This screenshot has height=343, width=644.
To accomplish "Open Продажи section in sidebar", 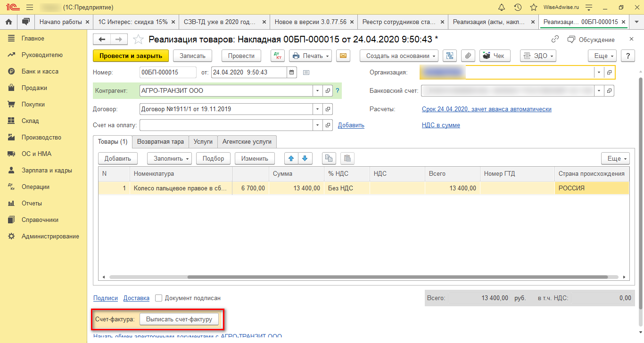I will (34, 88).
